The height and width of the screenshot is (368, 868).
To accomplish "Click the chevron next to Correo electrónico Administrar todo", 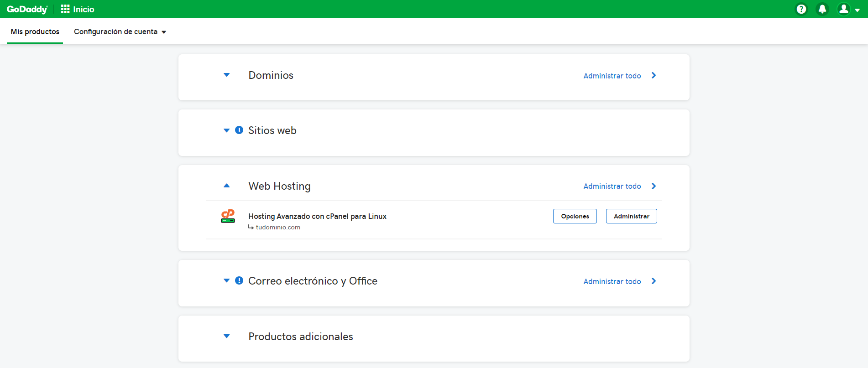I will 654,281.
